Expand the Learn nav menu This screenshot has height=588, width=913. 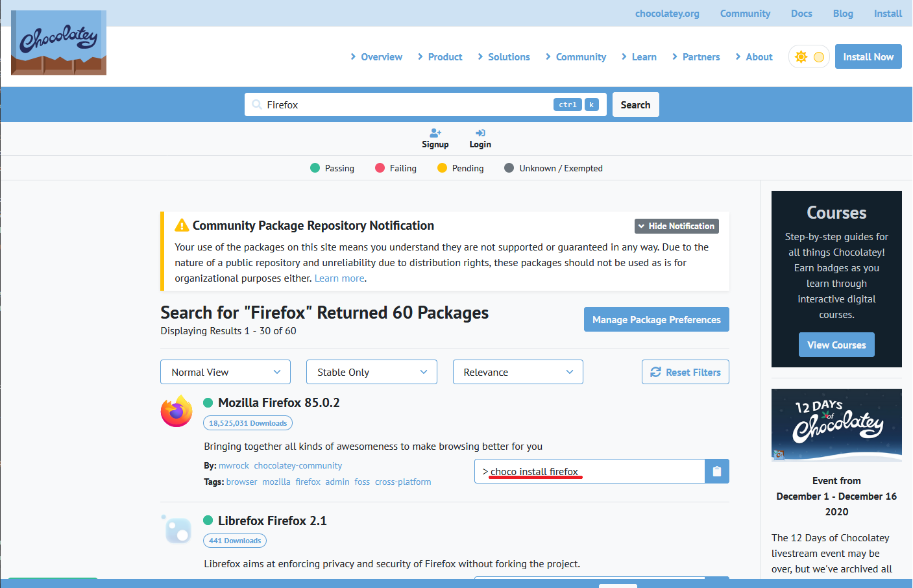click(639, 57)
